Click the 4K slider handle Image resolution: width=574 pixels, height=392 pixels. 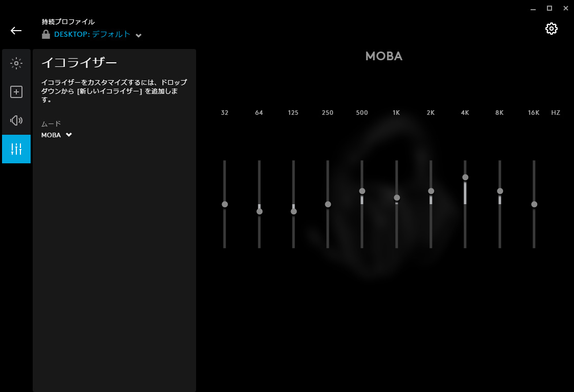tap(465, 177)
